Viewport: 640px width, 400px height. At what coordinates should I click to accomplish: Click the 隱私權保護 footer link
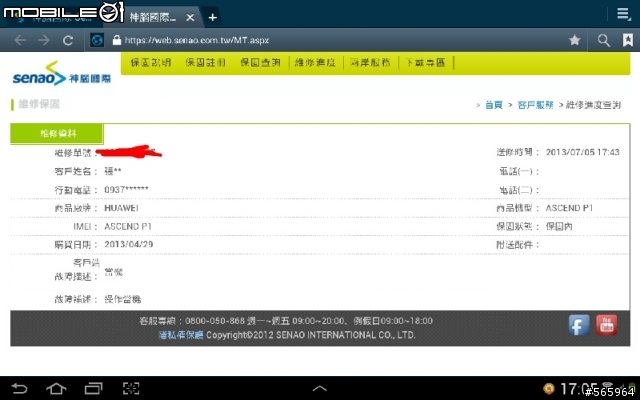[x=180, y=335]
